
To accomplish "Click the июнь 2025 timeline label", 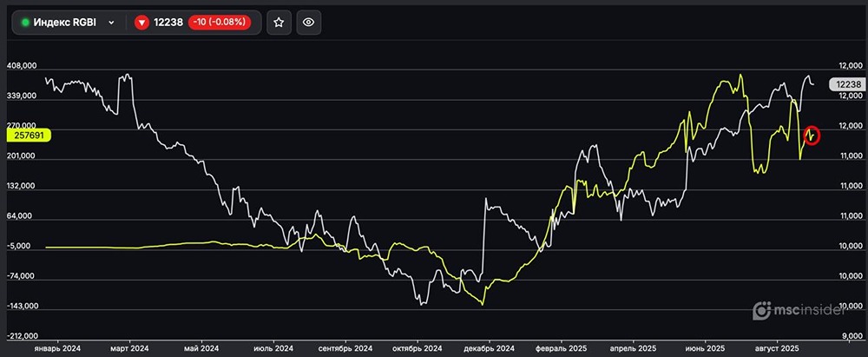I will pos(705,348).
